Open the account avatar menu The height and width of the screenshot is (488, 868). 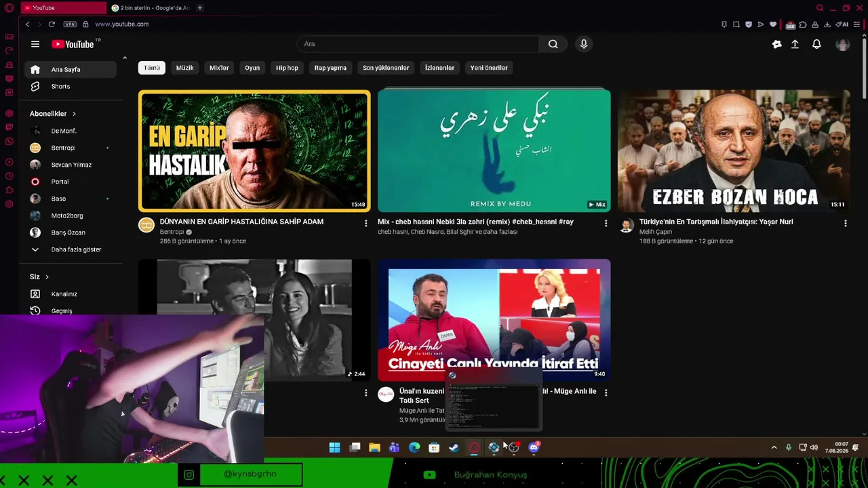(843, 44)
